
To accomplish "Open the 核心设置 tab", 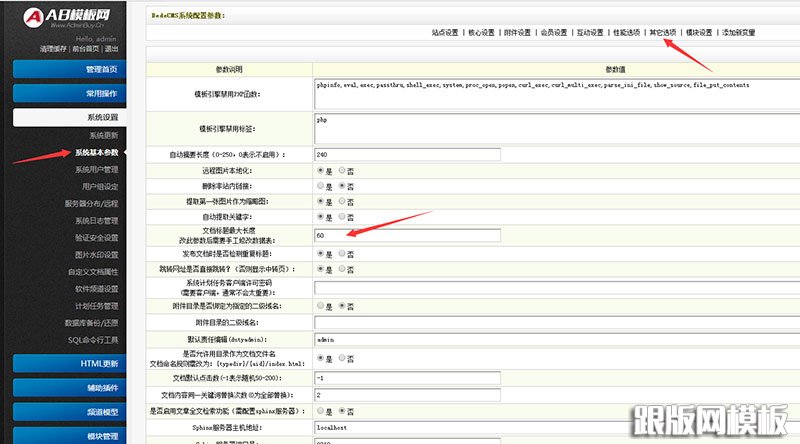I will click(481, 32).
